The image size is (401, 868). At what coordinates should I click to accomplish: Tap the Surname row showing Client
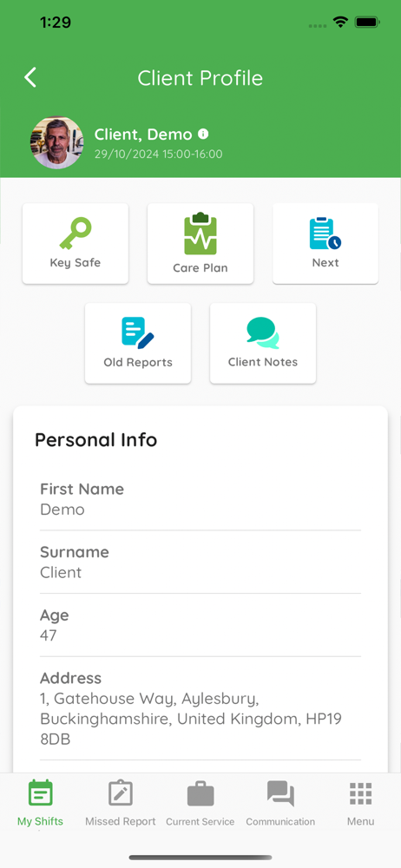pos(200,562)
